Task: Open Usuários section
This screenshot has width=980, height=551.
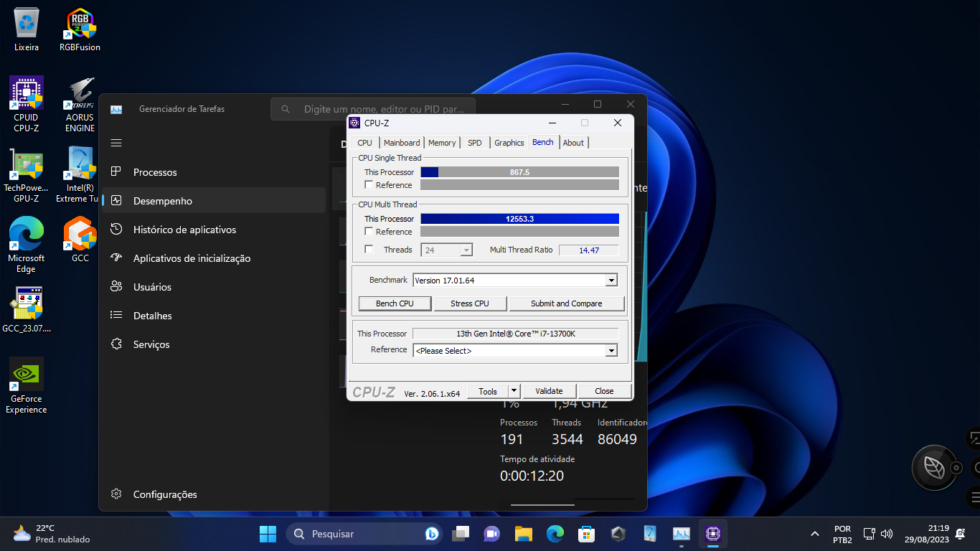Action: 214,287
